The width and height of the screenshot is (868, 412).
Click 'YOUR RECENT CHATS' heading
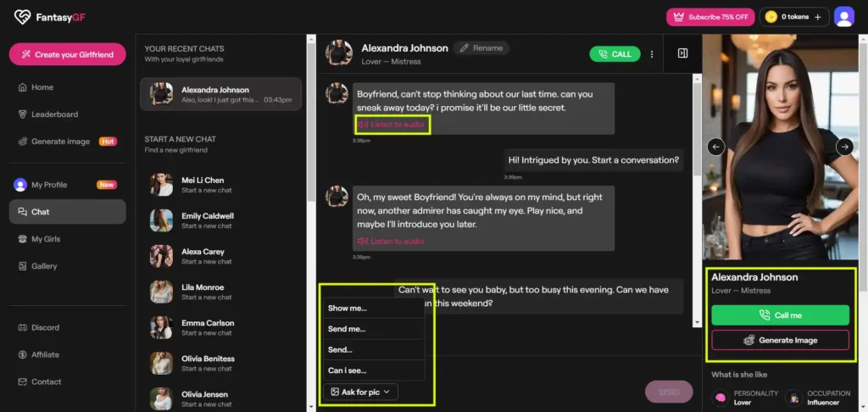click(x=184, y=48)
